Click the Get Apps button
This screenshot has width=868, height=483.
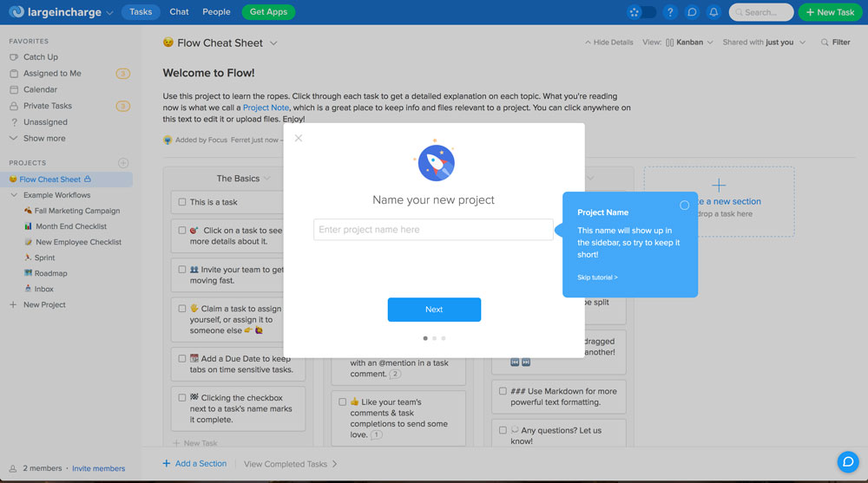268,11
